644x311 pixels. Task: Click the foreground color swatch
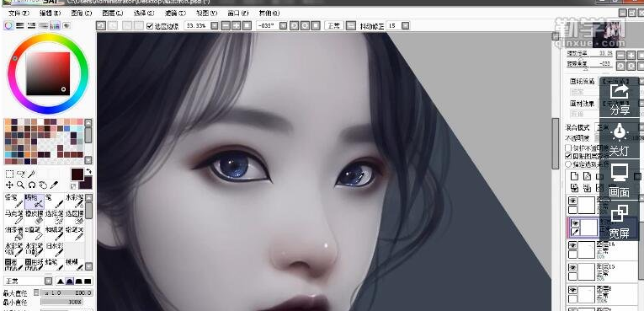pos(77,174)
